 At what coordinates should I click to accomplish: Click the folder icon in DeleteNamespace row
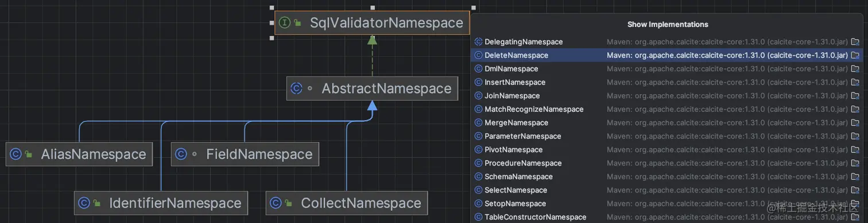[855, 55]
